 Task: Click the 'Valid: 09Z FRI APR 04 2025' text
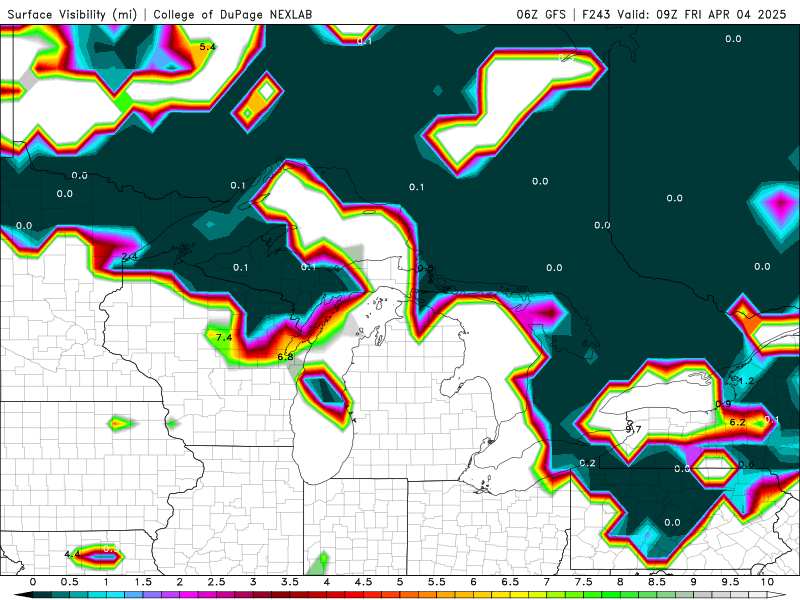702,14
